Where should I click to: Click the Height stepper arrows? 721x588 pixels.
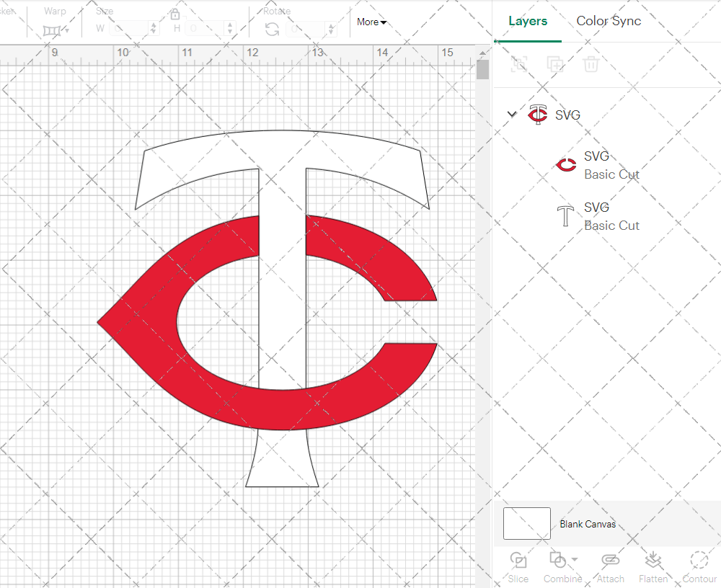pyautogui.click(x=231, y=29)
